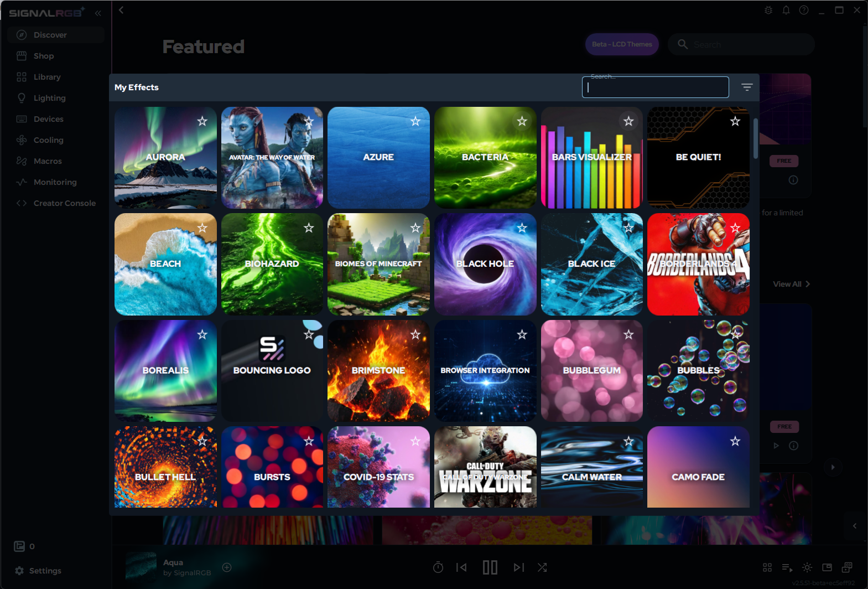Open the Shop section
The width and height of the screenshot is (868, 589).
[56, 56]
